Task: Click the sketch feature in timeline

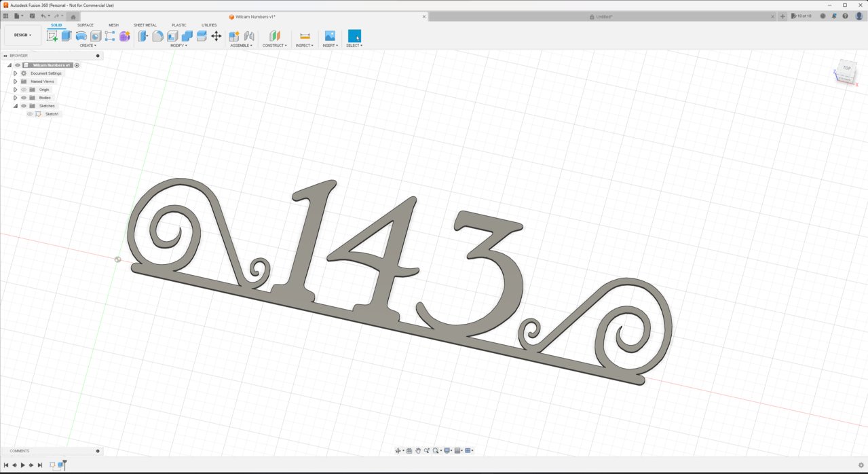Action: 52,465
